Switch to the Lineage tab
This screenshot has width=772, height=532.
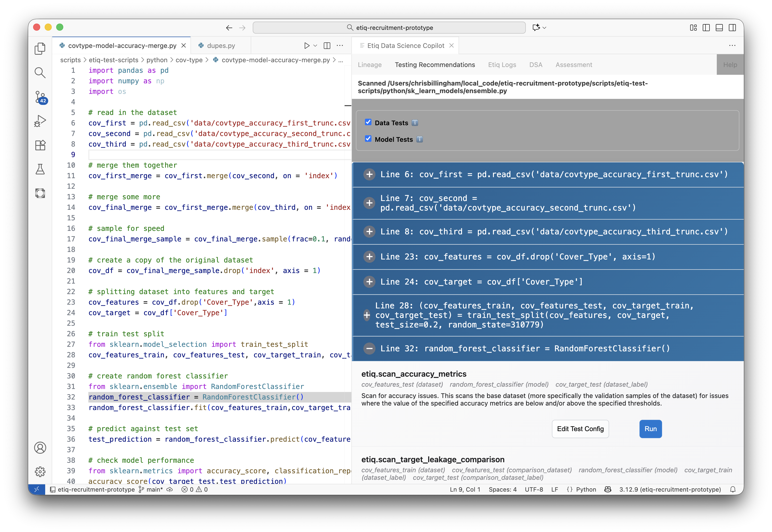[x=370, y=65]
